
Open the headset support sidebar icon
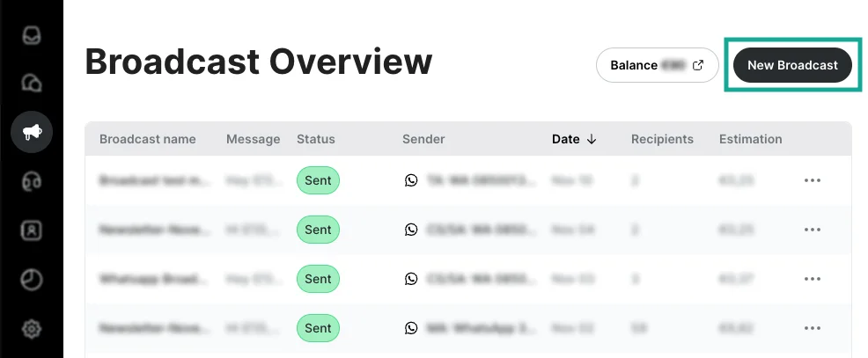[x=32, y=181]
